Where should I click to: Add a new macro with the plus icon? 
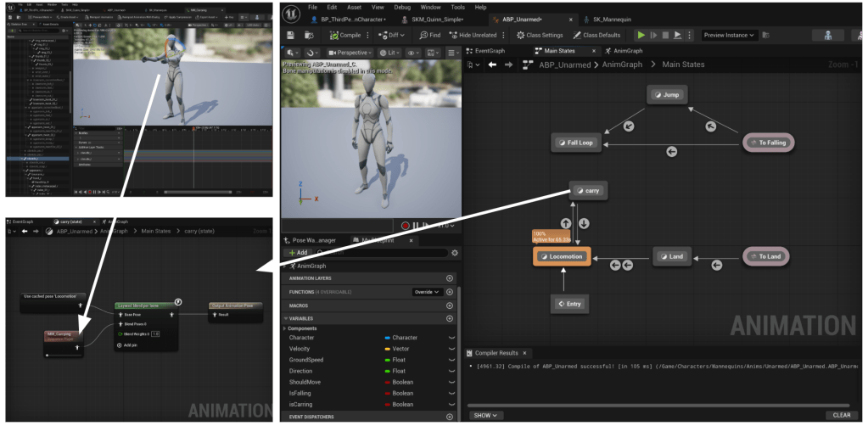pos(450,305)
